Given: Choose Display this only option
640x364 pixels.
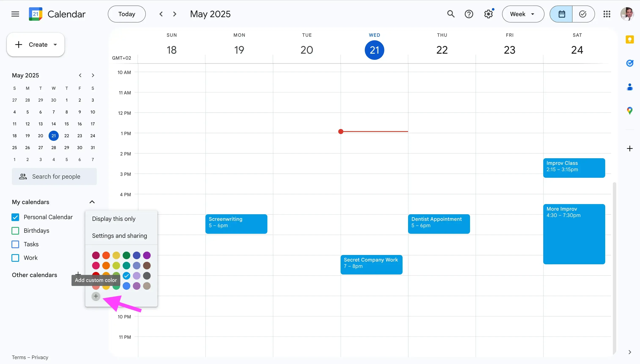Looking at the screenshot, I should tap(114, 218).
